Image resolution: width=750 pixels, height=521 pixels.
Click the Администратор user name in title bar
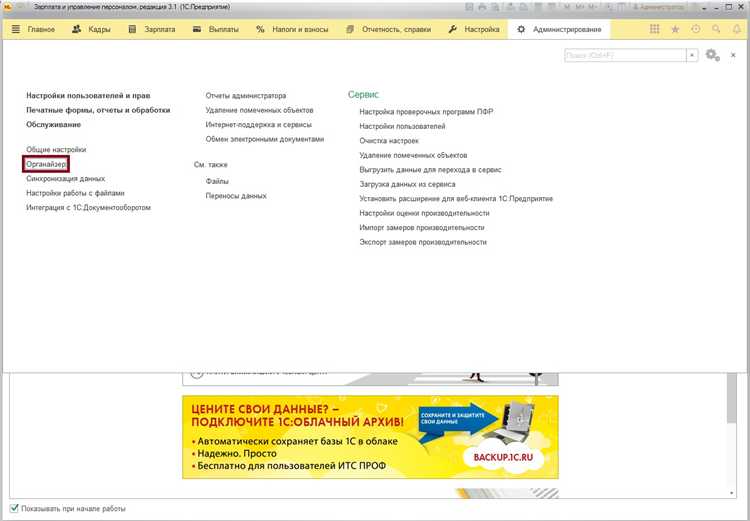tap(658, 7)
